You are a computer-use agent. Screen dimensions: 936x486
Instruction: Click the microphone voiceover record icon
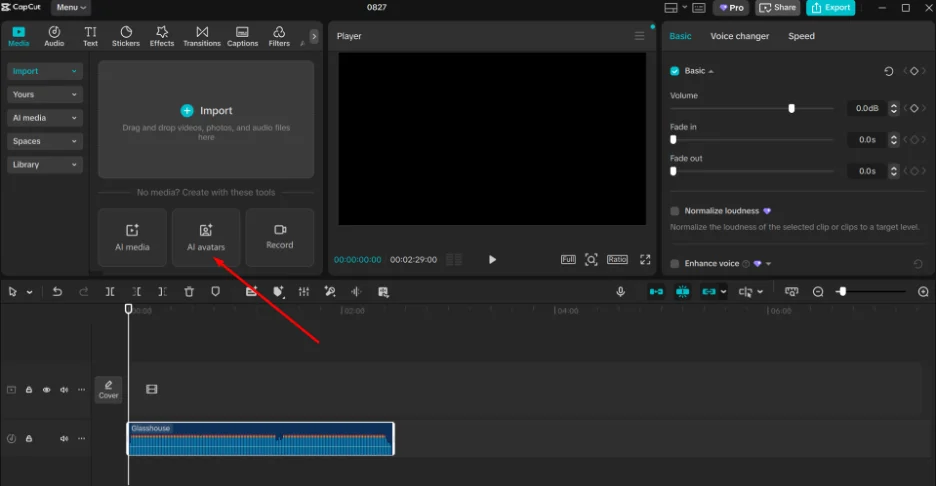(620, 292)
